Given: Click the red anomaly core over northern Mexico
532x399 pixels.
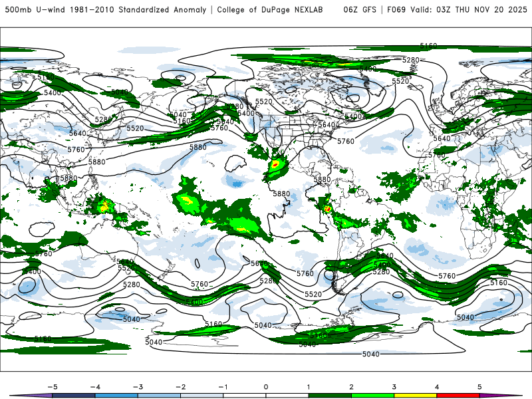Looking at the screenshot, I should (x=275, y=165).
